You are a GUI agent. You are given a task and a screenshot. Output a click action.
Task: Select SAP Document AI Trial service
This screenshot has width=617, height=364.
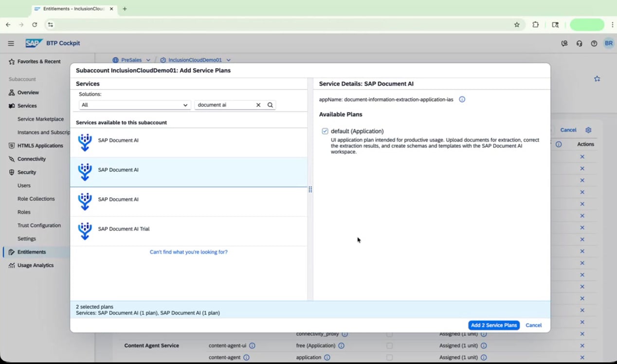(189, 231)
